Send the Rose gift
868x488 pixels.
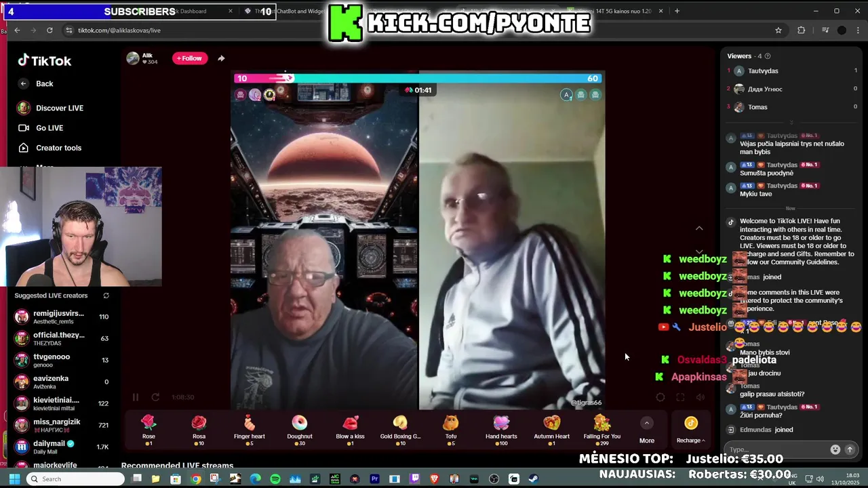[149, 429]
